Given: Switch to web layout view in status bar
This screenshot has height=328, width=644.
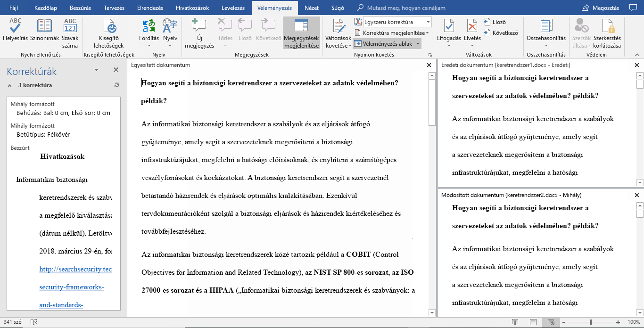Looking at the screenshot, I should click(550, 322).
